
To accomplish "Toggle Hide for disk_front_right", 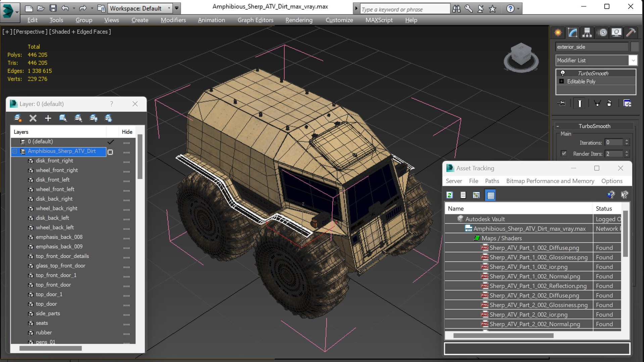I will coord(127,162).
